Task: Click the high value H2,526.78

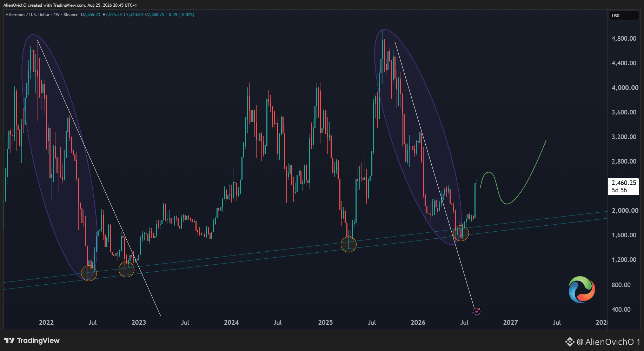Action: click(112, 15)
